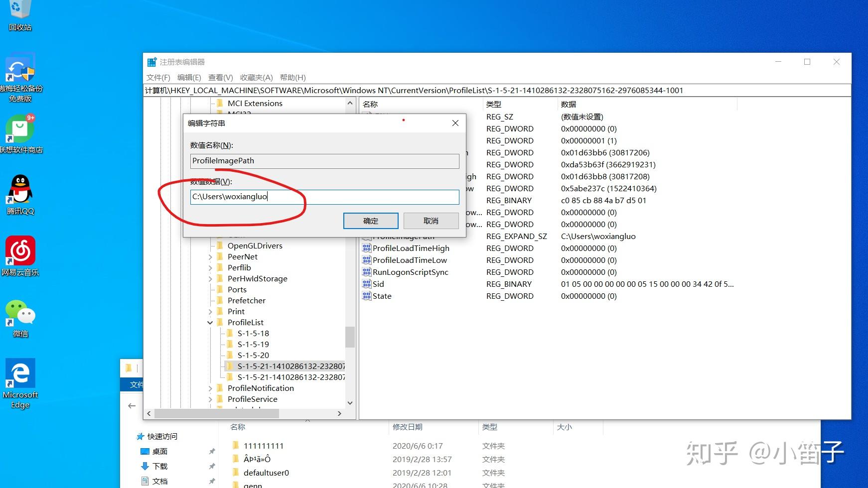Click the S-1-5-19 key folder icon
This screenshot has width=868, height=488.
pos(230,344)
